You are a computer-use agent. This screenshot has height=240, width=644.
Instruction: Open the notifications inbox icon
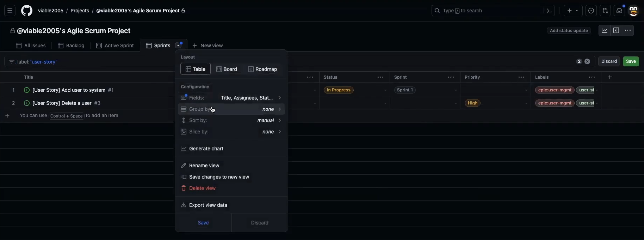pyautogui.click(x=619, y=11)
